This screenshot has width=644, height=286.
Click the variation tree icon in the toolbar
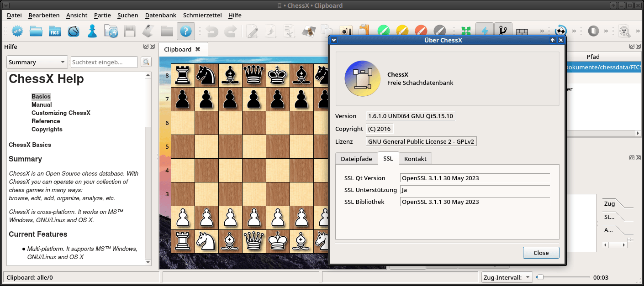pos(503,30)
